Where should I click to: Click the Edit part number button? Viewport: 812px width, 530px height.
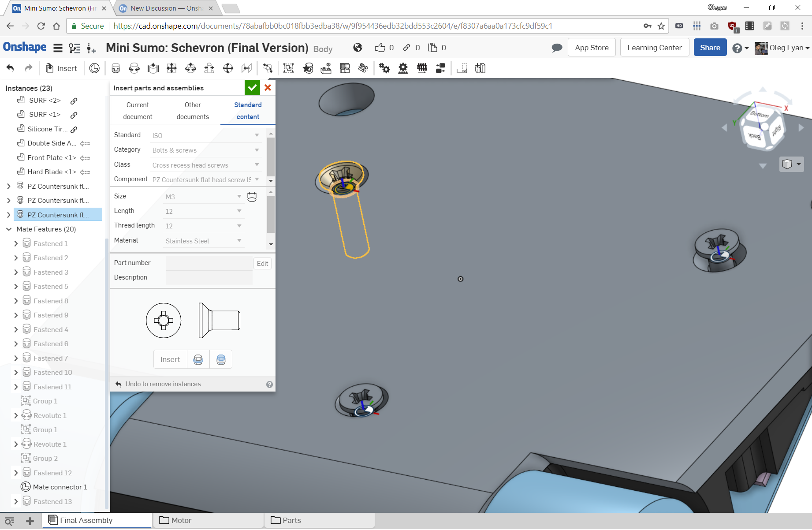262,264
